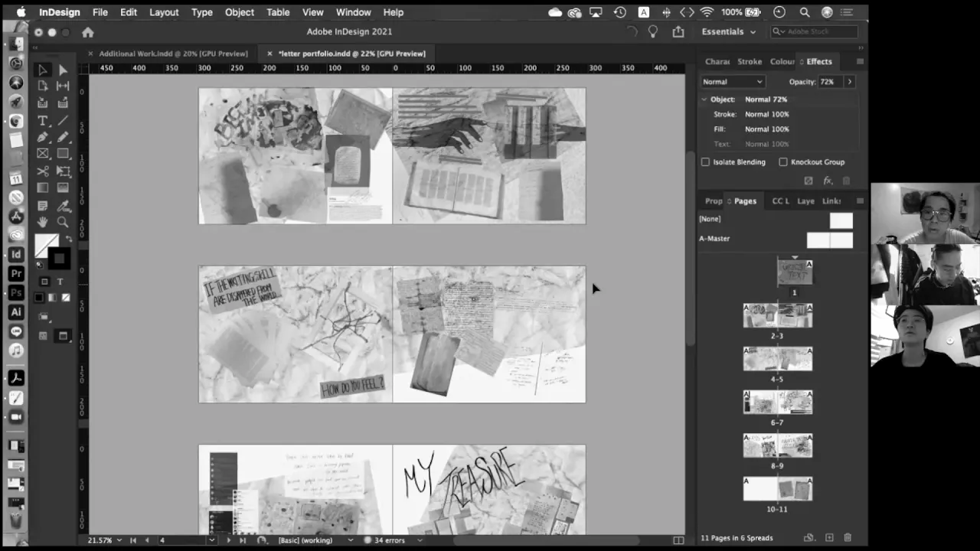980x551 pixels.
Task: Open the preflight profile Basic dropdown
Action: [x=351, y=540]
